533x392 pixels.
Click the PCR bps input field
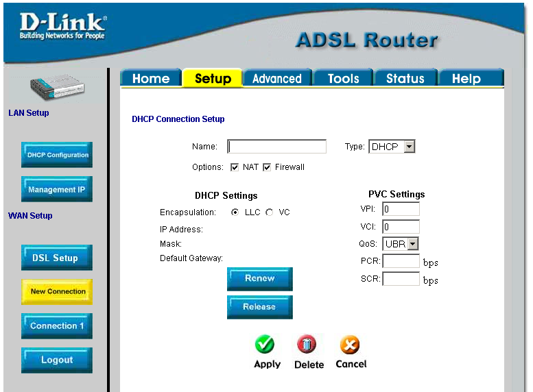click(x=401, y=261)
